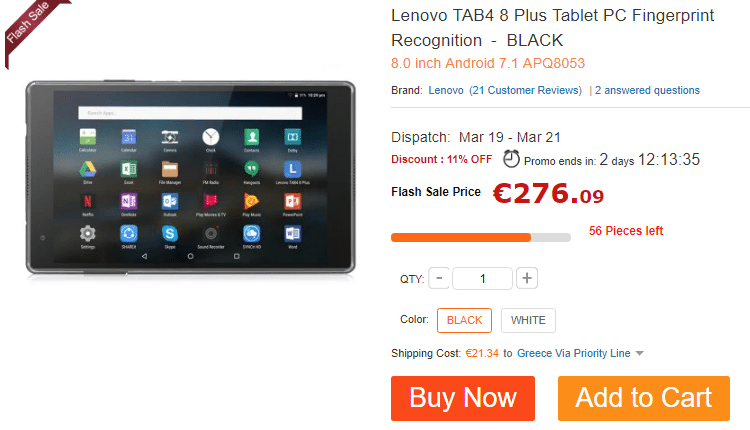Click the Add to Cart button

coord(644,398)
